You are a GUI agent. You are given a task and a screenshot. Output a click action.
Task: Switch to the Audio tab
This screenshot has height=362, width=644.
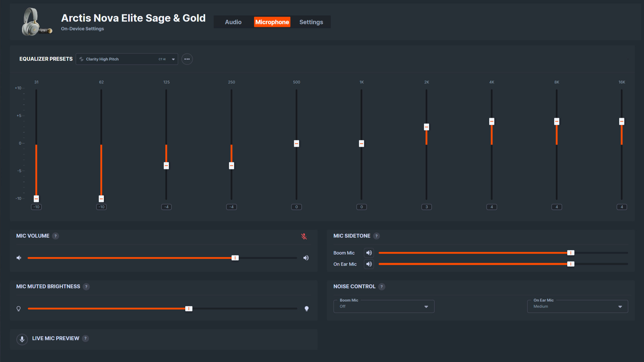click(233, 22)
